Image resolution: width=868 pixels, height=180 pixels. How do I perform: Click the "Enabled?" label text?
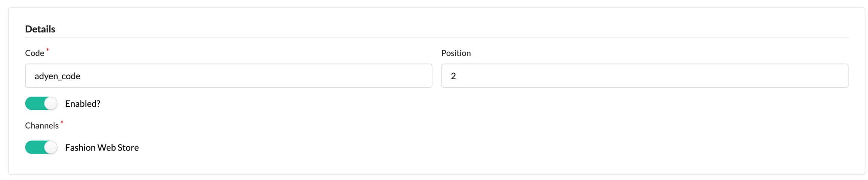pyautogui.click(x=83, y=104)
